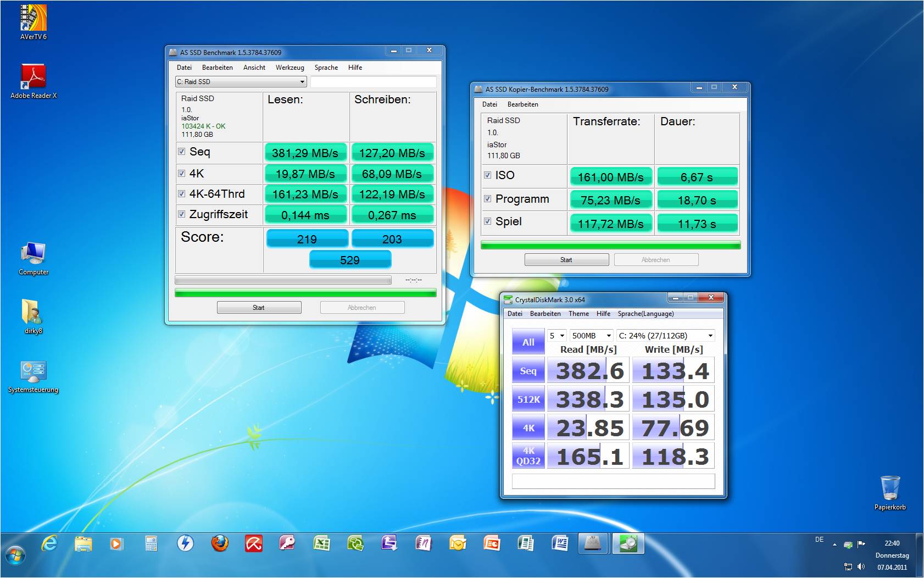Open CrystalDiskMark test count dropdown showing 5

click(x=558, y=335)
